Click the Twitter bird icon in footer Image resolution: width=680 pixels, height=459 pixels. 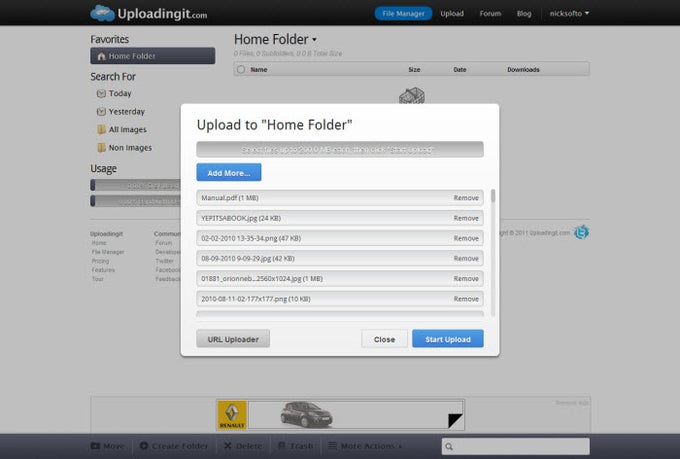581,232
